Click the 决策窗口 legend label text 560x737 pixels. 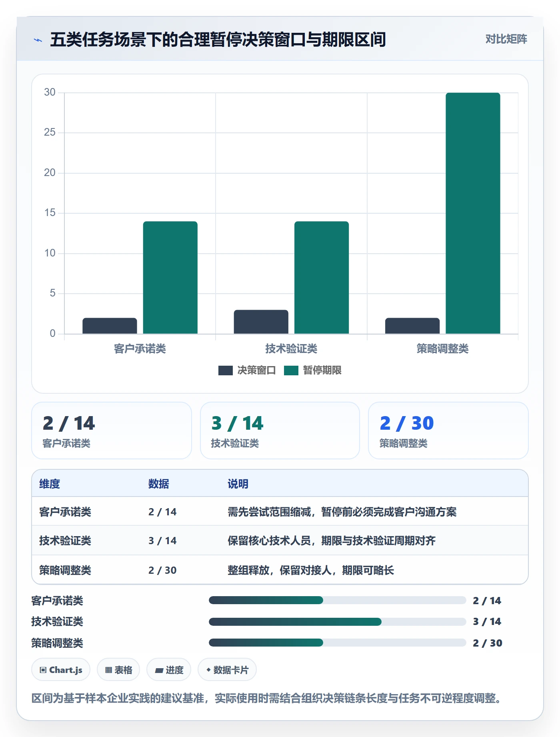(256, 371)
